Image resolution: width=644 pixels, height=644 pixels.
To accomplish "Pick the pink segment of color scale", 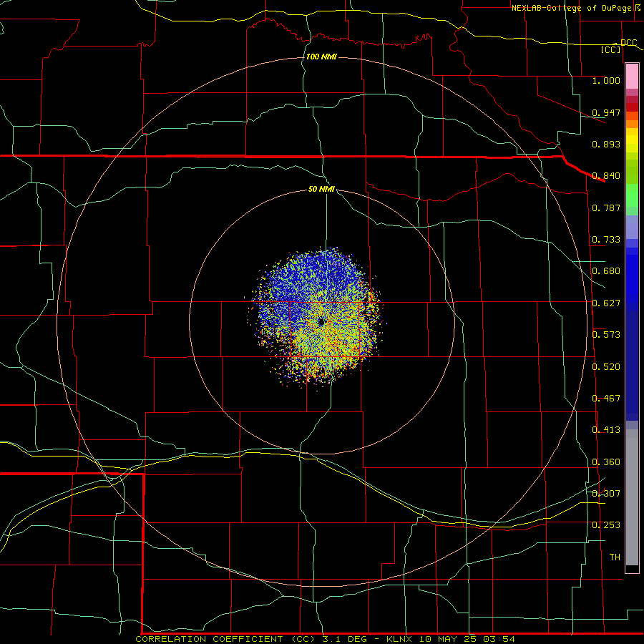I will [x=632, y=77].
